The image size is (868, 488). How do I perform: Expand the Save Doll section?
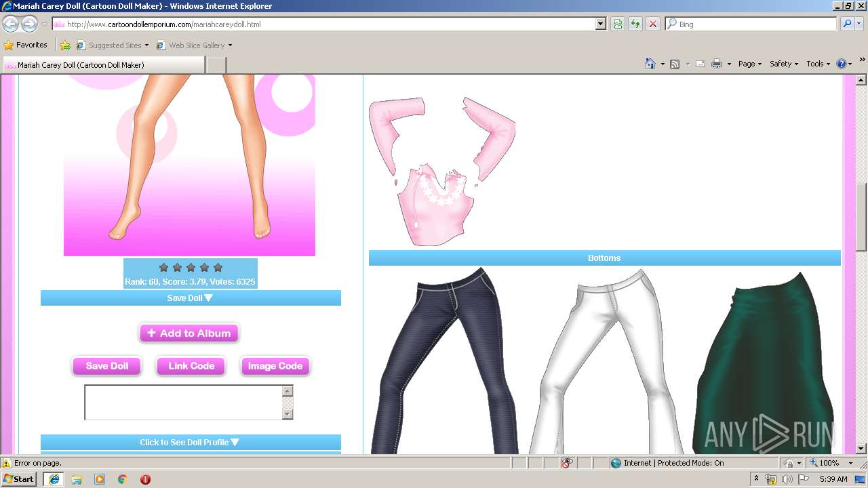tap(191, 298)
